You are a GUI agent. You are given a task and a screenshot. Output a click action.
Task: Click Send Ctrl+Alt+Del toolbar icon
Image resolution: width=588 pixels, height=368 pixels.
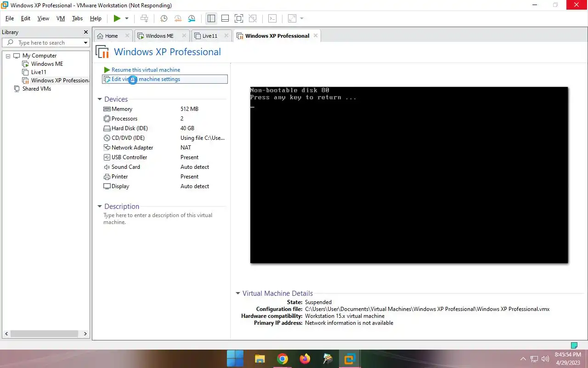[144, 18]
